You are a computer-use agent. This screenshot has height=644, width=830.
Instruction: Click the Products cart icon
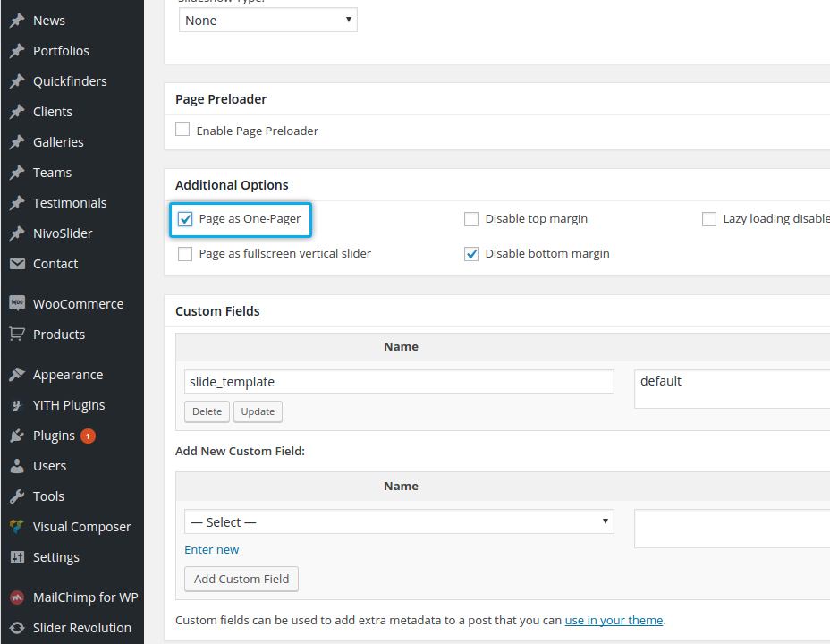pos(17,334)
